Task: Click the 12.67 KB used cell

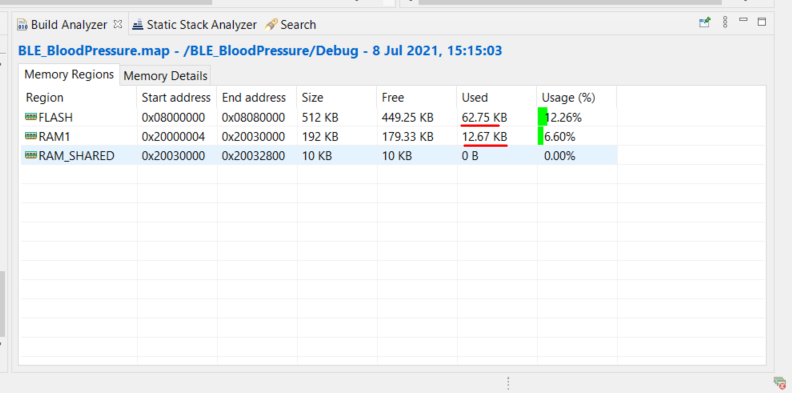Action: pos(484,137)
